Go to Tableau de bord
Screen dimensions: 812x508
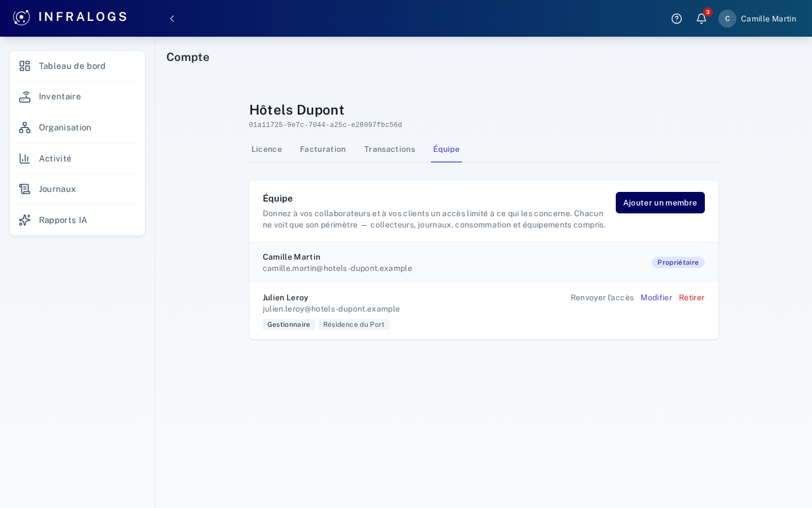(77, 66)
